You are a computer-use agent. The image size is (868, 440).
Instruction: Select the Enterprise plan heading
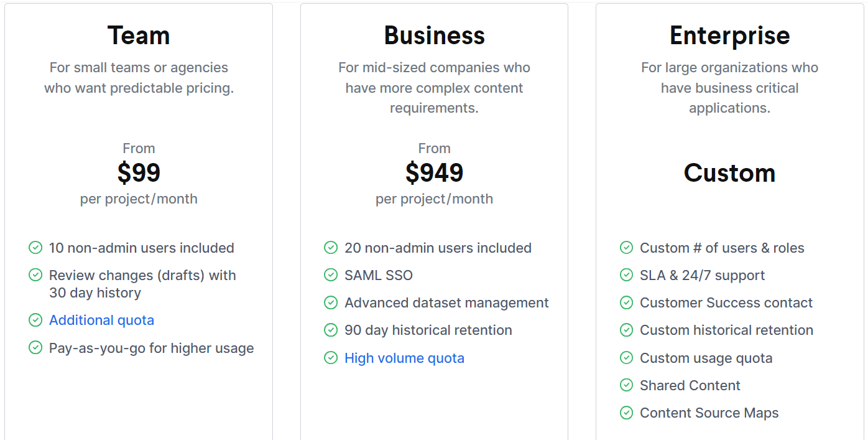point(729,35)
